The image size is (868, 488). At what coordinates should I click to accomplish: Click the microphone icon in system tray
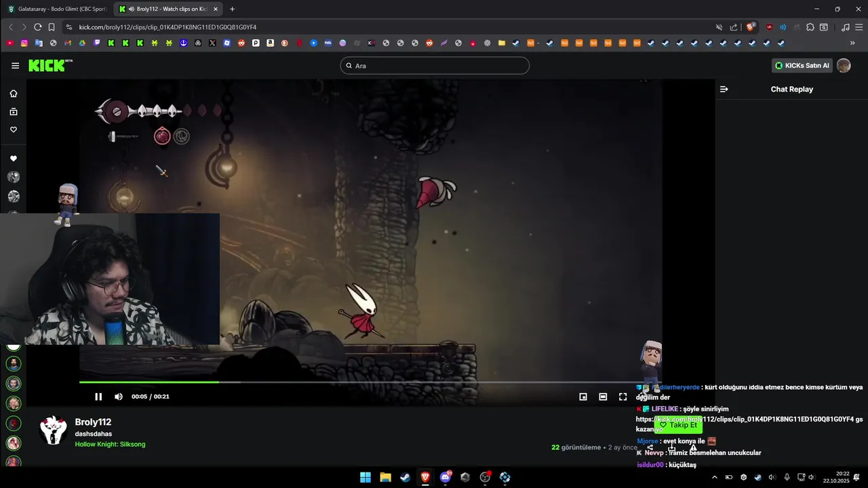point(787,477)
